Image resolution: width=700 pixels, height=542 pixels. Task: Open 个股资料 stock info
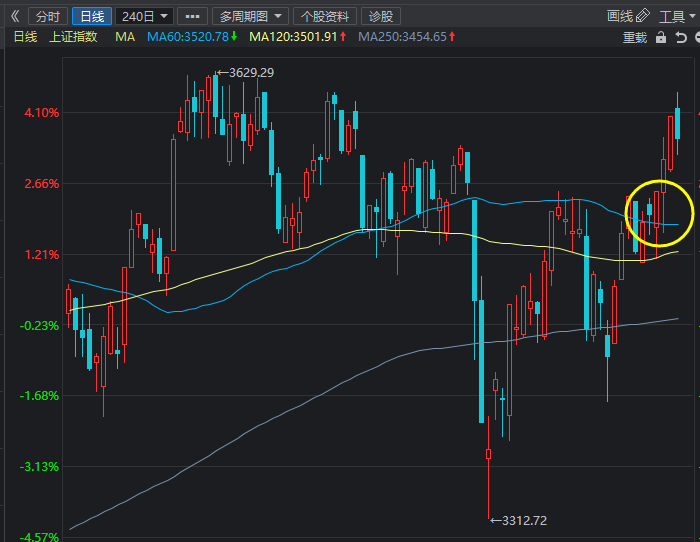[325, 17]
